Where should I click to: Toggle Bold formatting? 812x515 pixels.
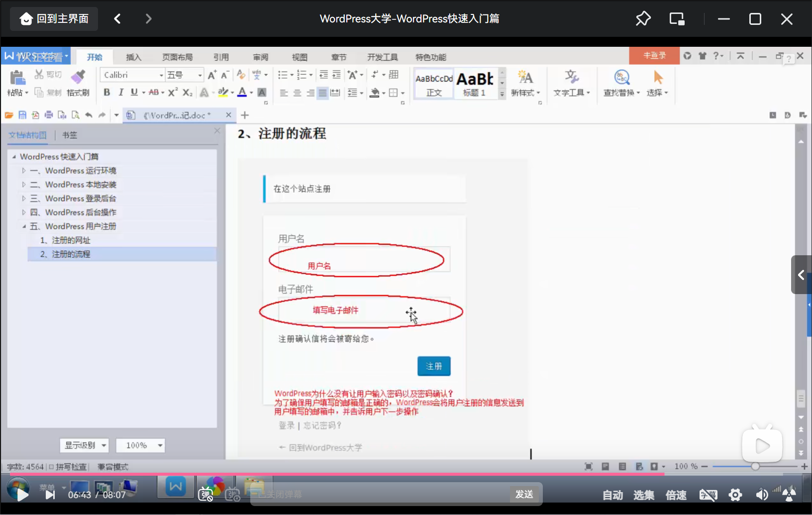[x=106, y=93]
